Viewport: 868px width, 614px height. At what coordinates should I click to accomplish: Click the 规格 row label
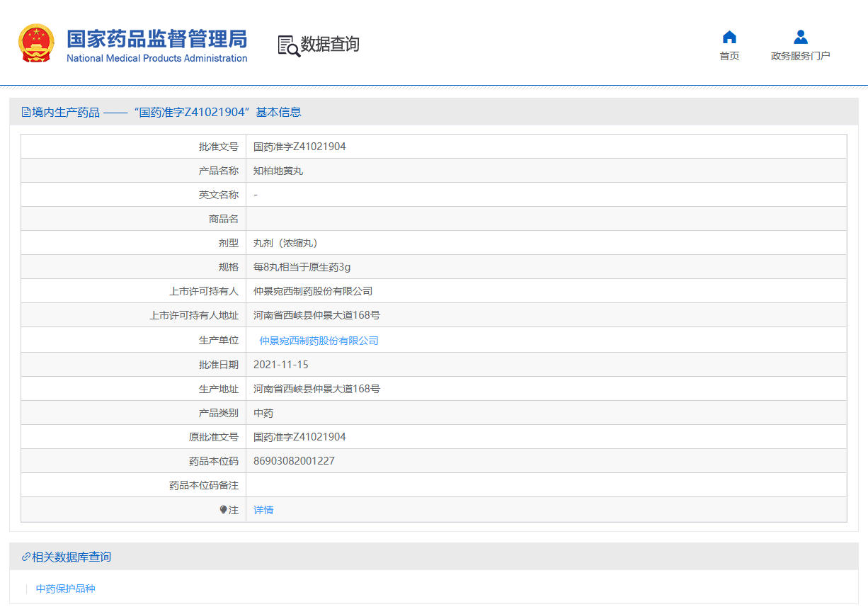click(x=229, y=267)
